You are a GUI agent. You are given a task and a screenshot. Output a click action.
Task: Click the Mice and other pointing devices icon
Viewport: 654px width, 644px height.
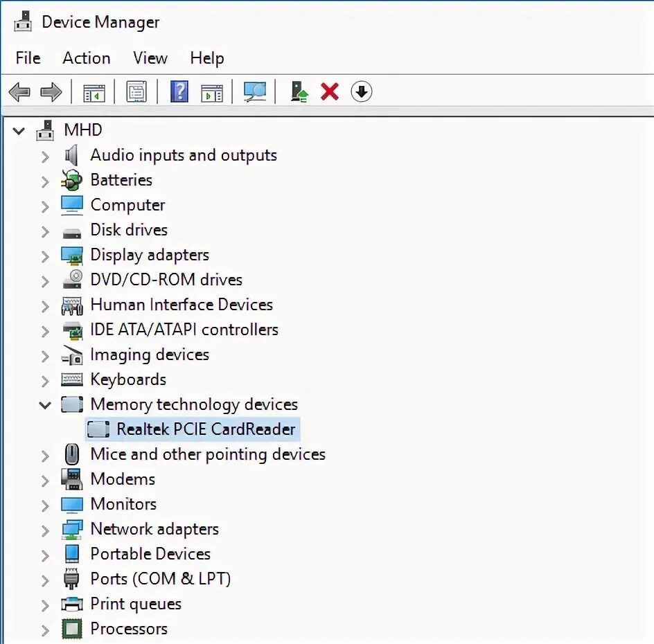point(72,454)
